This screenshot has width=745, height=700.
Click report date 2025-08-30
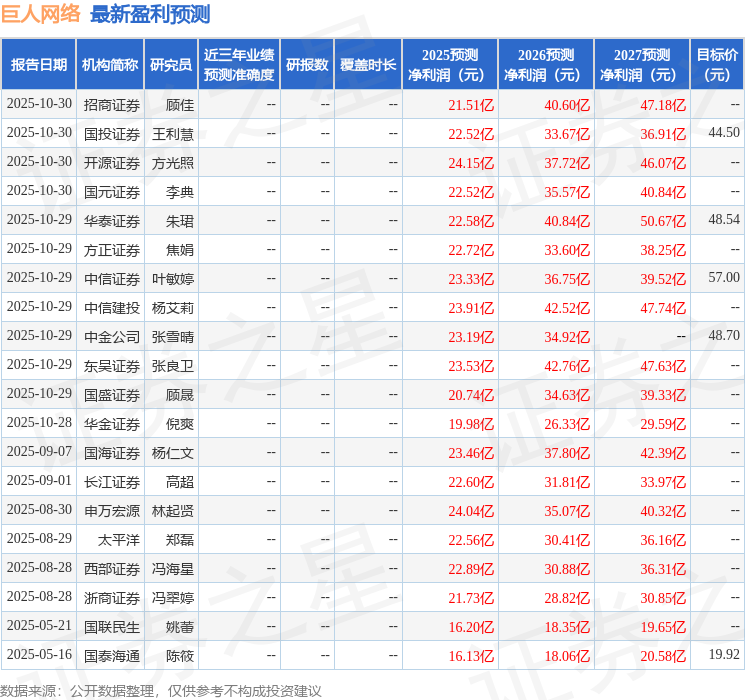point(39,509)
